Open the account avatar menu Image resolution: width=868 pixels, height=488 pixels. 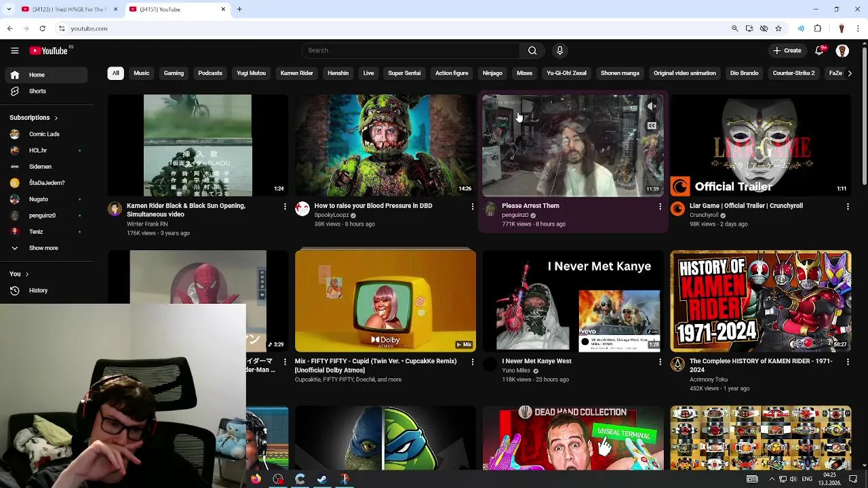pos(842,51)
